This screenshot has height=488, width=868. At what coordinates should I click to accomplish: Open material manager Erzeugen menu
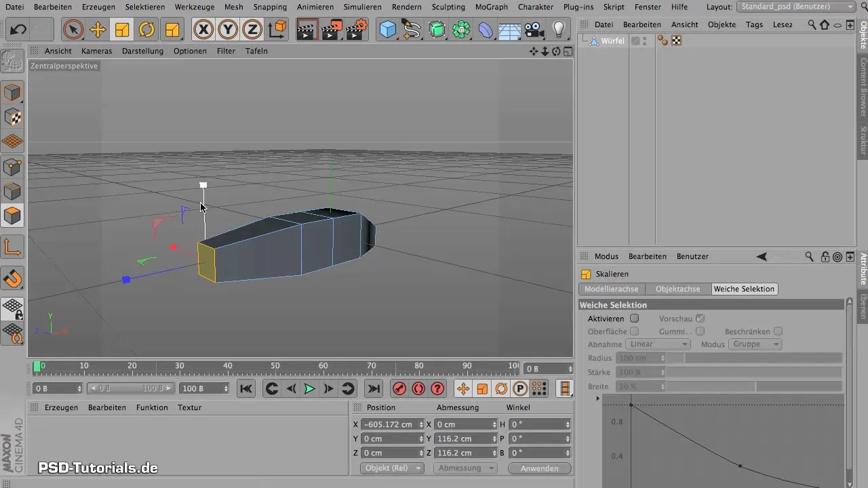click(x=61, y=407)
